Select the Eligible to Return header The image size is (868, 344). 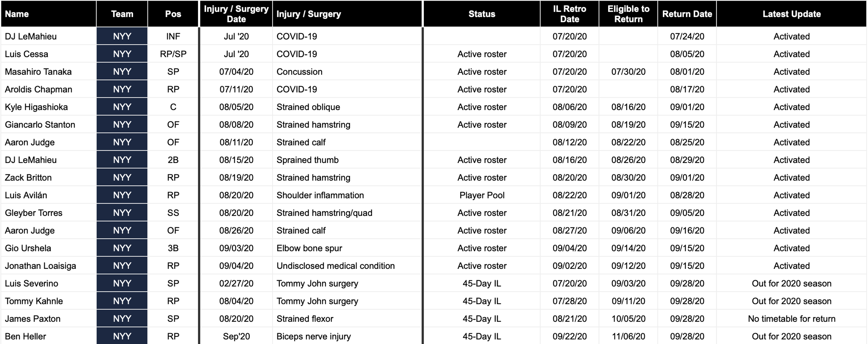(628, 14)
